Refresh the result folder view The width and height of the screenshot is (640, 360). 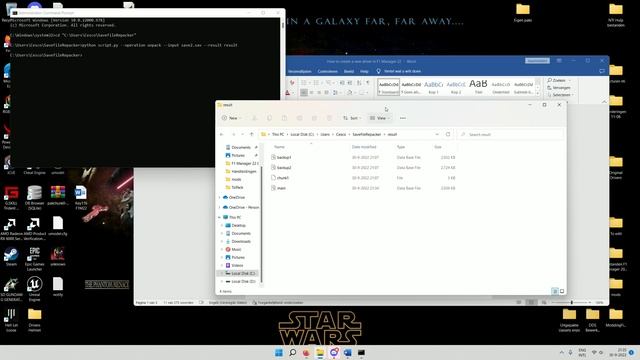(448, 134)
